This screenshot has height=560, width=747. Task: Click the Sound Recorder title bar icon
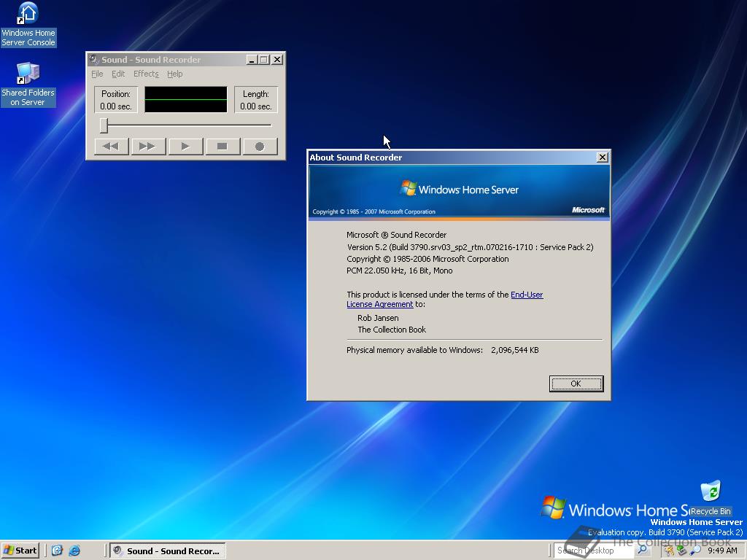(x=94, y=60)
